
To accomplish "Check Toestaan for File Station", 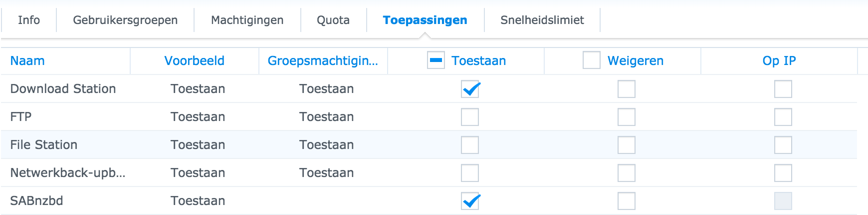I will click(x=470, y=145).
